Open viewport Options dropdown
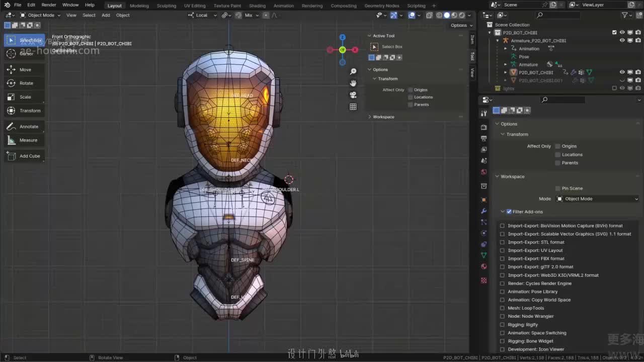This screenshot has height=362, width=644. click(461, 25)
